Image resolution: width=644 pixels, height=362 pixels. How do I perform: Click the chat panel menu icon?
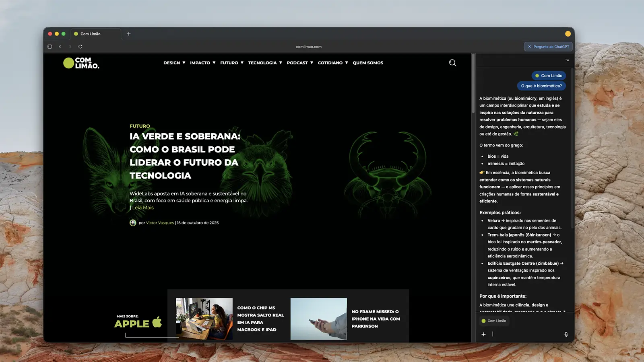click(567, 60)
